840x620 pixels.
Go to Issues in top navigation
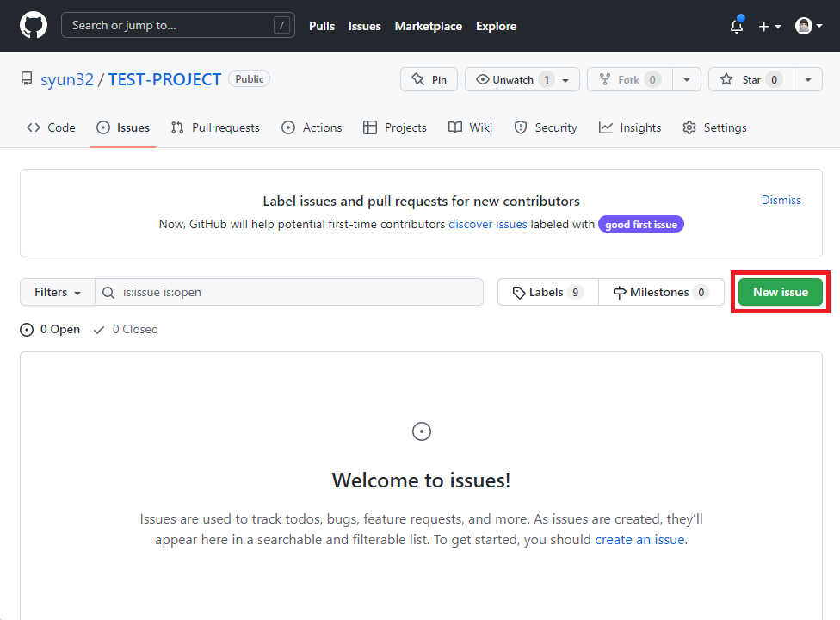pos(364,26)
